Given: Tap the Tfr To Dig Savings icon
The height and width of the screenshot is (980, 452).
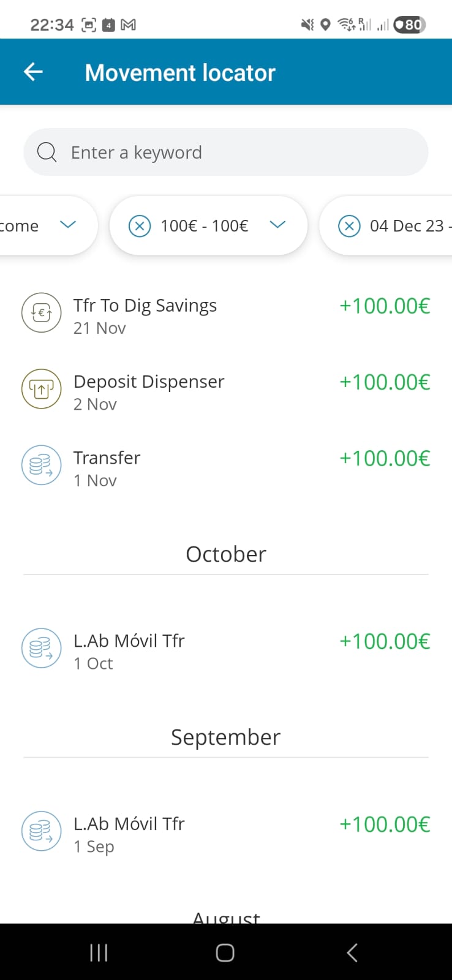Looking at the screenshot, I should (42, 313).
